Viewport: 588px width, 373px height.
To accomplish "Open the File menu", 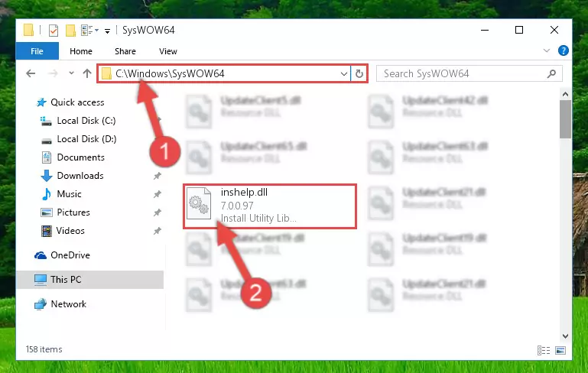I will pyautogui.click(x=37, y=51).
